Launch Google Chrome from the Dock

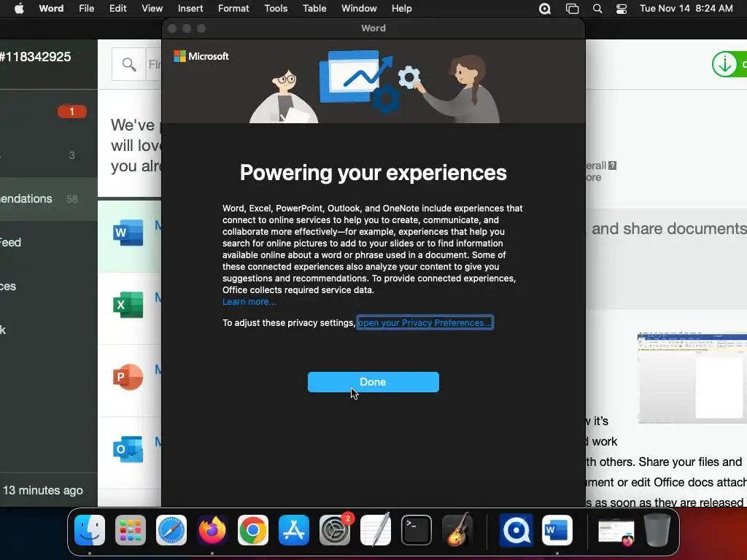[x=253, y=530]
